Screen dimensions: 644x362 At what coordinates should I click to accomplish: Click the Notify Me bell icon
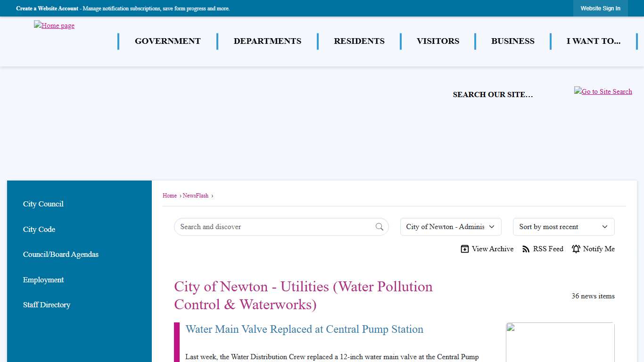click(576, 249)
